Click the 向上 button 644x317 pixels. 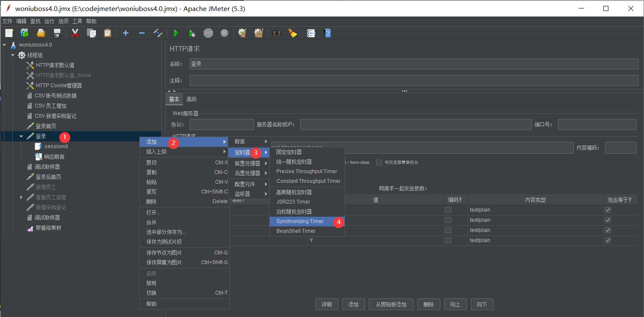tap(455, 304)
